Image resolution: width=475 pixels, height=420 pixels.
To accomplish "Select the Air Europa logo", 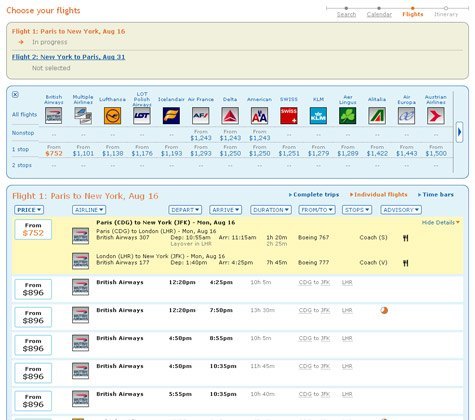I will [x=406, y=116].
